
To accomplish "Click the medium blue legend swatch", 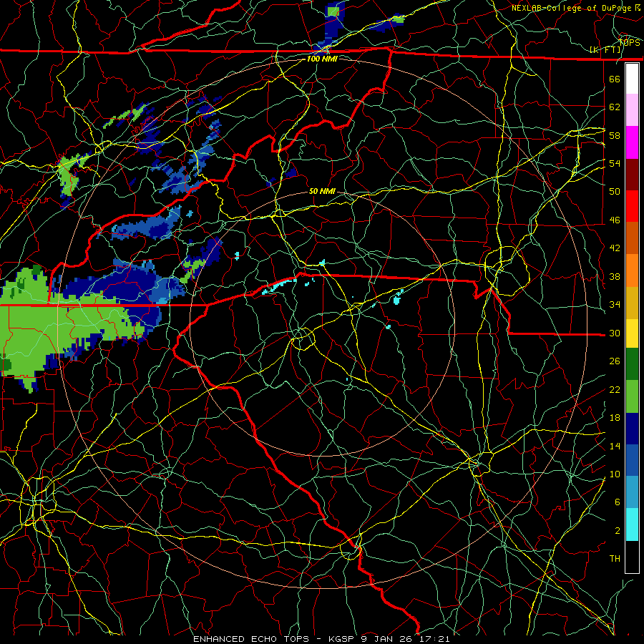I will click(x=632, y=460).
